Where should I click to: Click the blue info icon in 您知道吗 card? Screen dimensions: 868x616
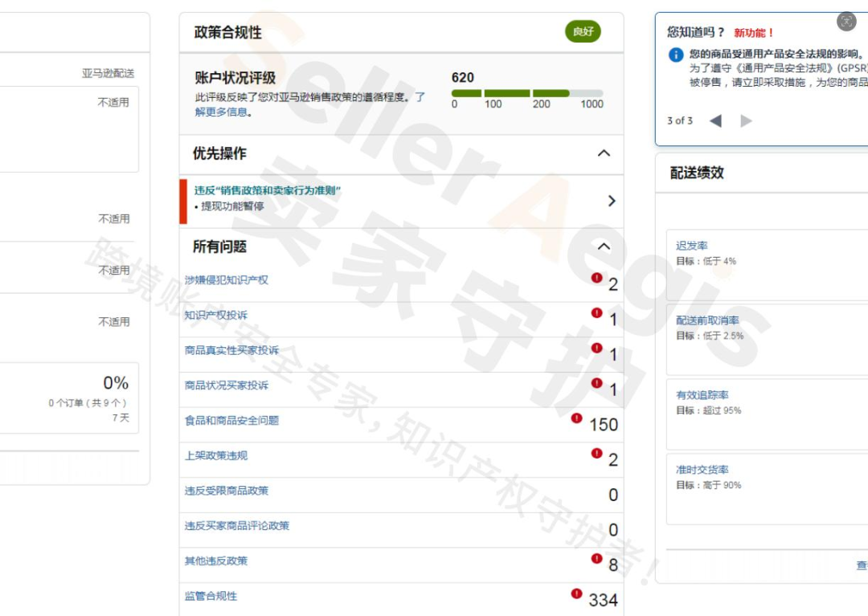point(676,55)
